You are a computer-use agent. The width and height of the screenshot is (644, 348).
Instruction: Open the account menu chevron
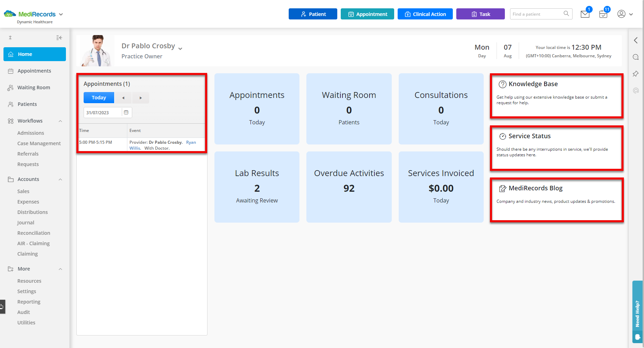click(x=631, y=14)
